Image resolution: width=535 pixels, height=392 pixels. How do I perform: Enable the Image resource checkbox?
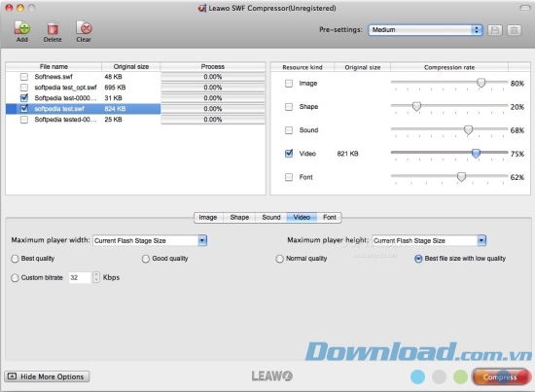point(289,84)
